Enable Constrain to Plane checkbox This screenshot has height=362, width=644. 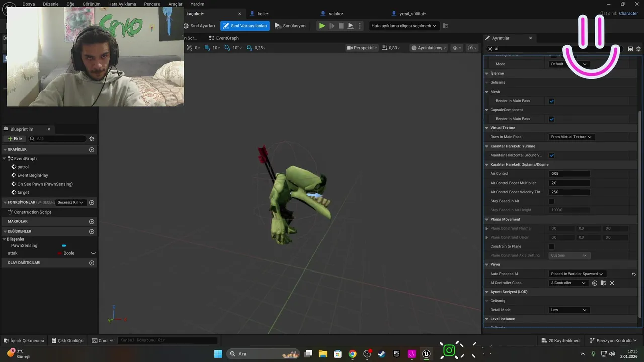(552, 246)
